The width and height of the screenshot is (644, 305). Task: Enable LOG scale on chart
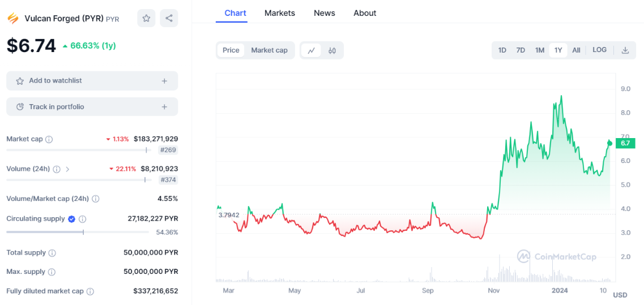(599, 50)
